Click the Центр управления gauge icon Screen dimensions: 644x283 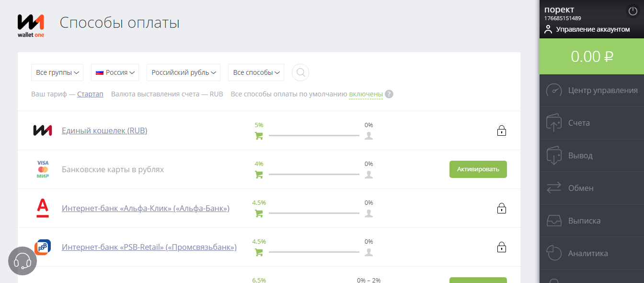tap(554, 90)
